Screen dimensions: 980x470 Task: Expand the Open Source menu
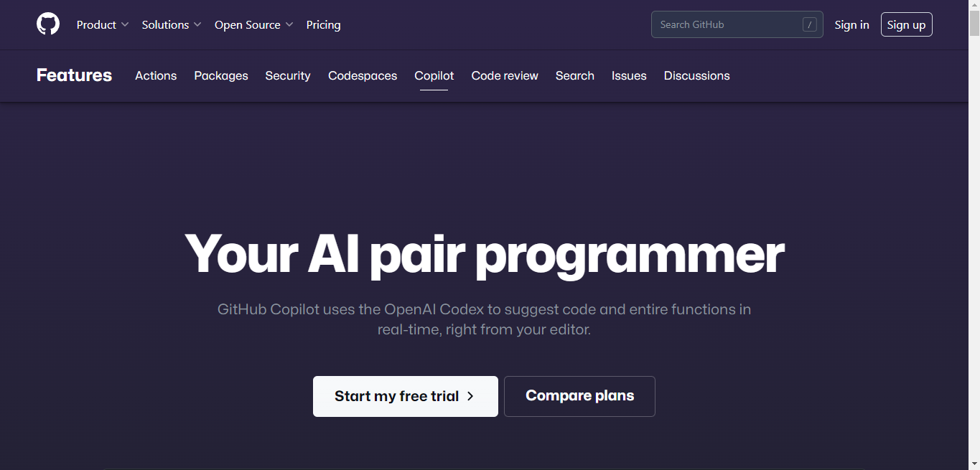click(x=254, y=24)
